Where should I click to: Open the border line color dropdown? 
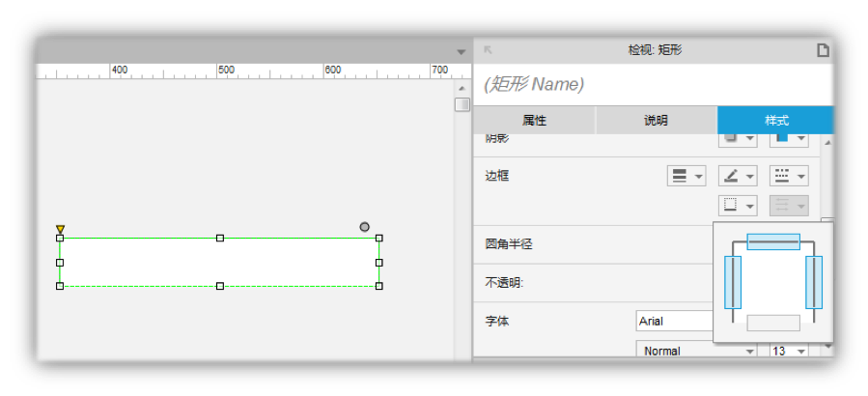[738, 176]
